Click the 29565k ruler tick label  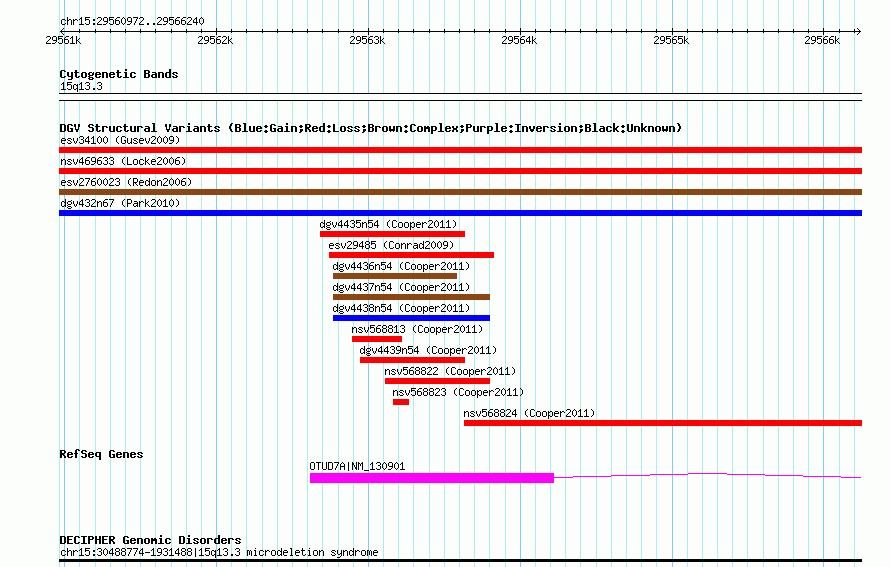671,40
